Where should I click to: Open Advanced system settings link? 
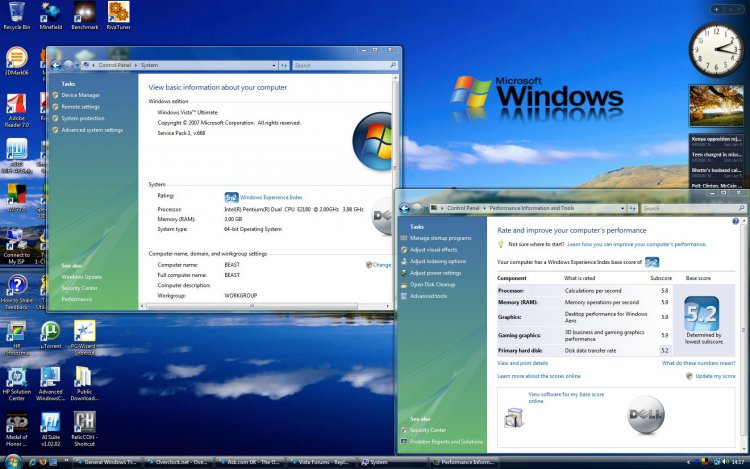point(92,130)
